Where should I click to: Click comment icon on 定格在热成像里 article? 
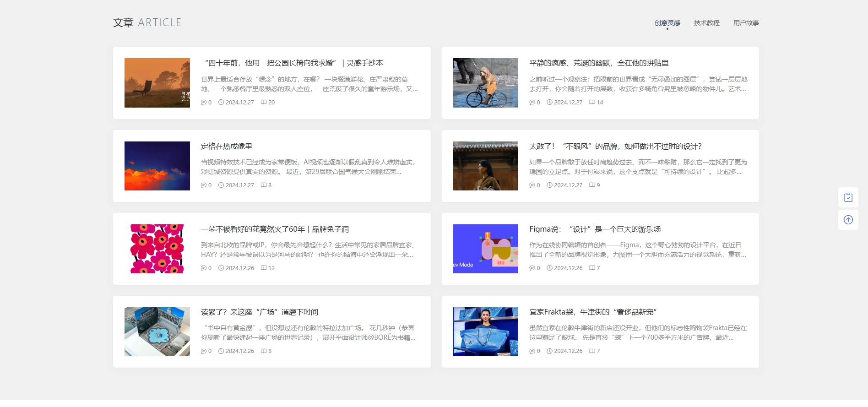point(204,185)
